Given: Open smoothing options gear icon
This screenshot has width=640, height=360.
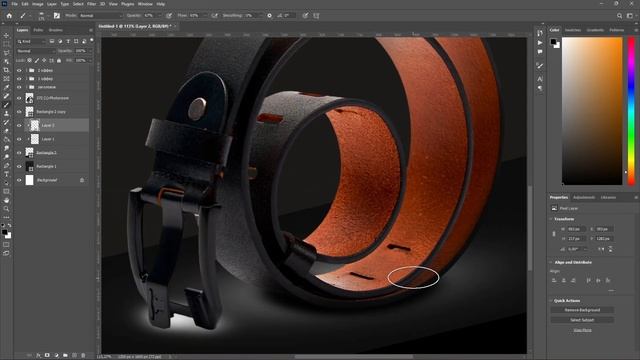Looking at the screenshot, I should click(x=269, y=16).
